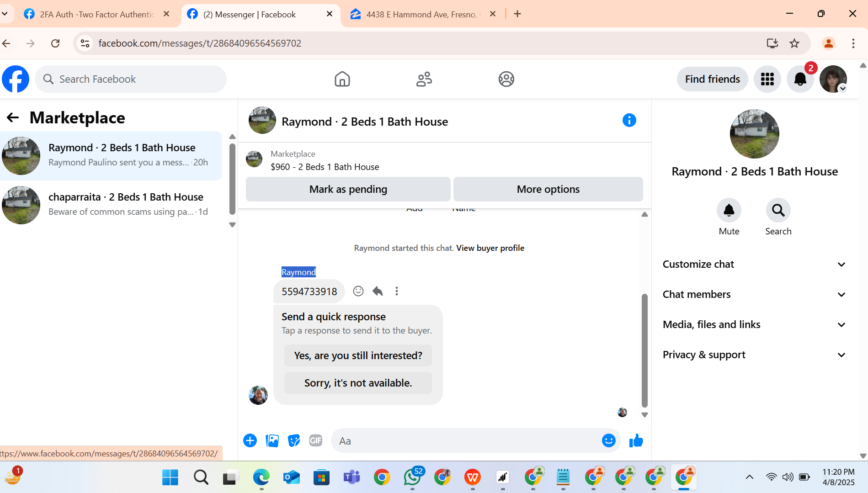Click Find friends button
The image size is (868, 493).
pos(712,79)
